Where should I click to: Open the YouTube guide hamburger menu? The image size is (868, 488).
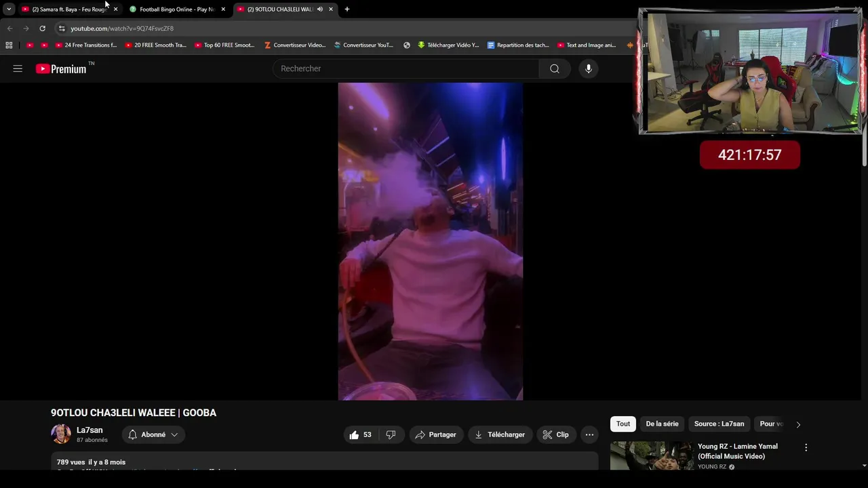[x=18, y=68]
